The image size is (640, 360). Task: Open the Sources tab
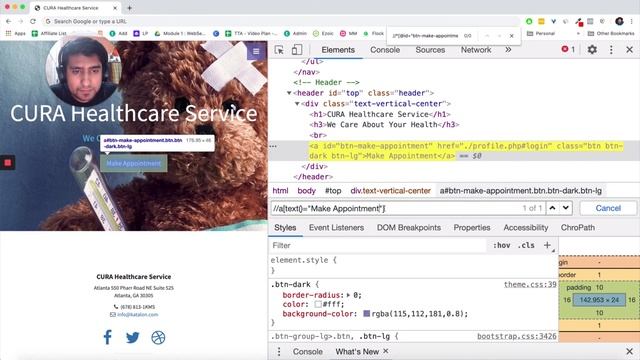coord(430,50)
